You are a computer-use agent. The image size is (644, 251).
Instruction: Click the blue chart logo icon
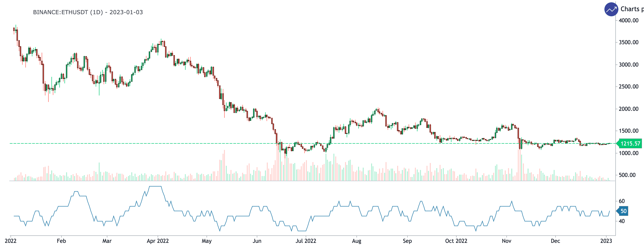pyautogui.click(x=611, y=10)
